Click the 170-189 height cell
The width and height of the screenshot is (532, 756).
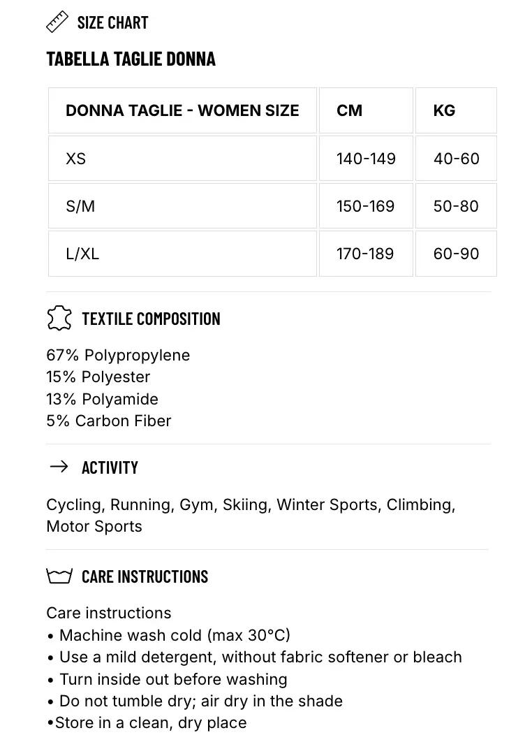[x=366, y=254]
